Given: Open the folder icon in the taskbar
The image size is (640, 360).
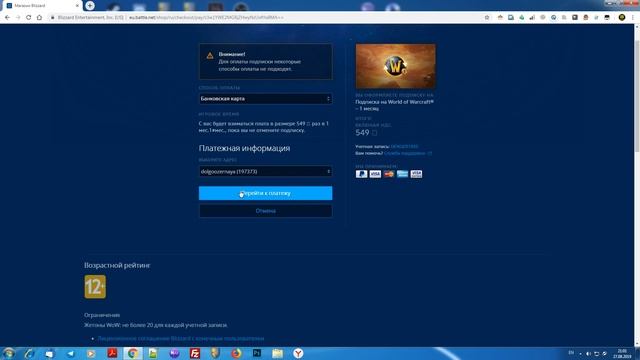Looking at the screenshot, I should (278, 353).
